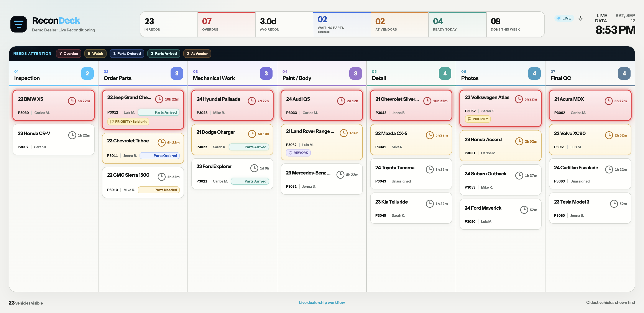The image size is (644, 313).
Task: Click the Order Parts column header
Action: (x=143, y=73)
